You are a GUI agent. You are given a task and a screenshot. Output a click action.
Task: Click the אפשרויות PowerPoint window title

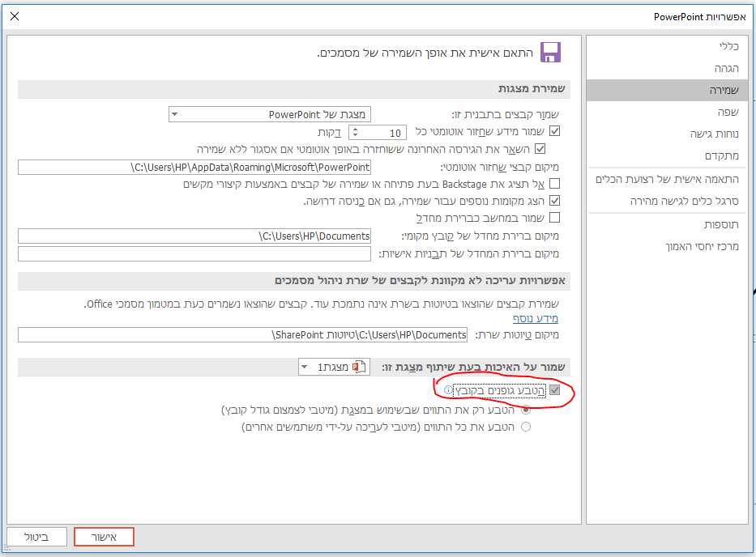click(699, 17)
